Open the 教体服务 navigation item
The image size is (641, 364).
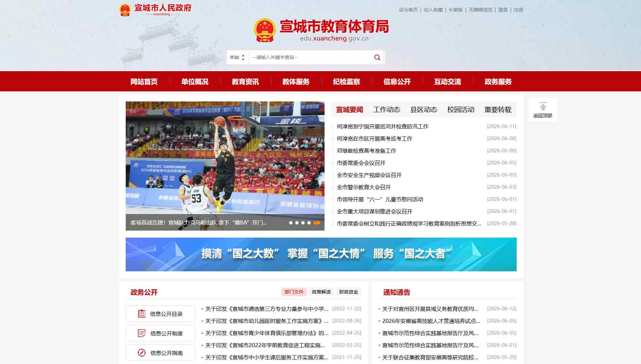click(296, 82)
